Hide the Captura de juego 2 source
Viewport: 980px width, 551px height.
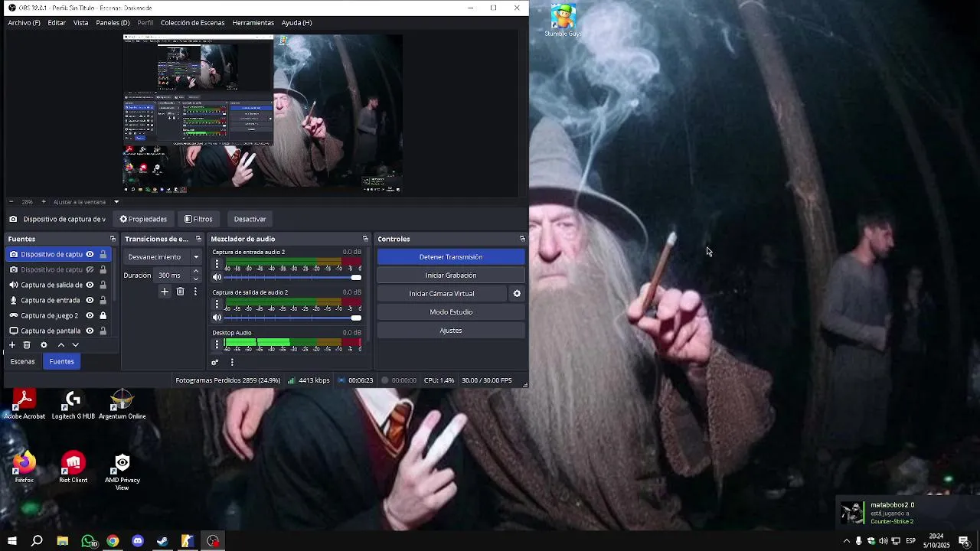pyautogui.click(x=90, y=315)
